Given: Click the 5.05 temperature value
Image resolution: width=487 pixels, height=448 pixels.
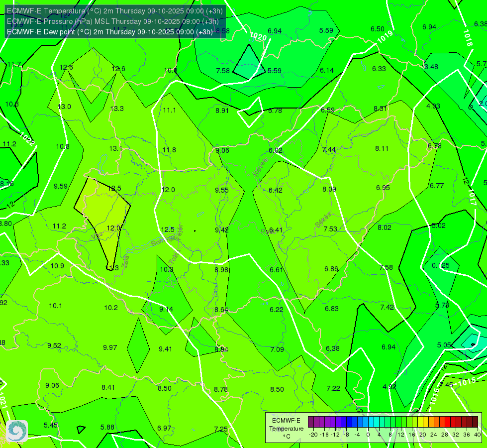Looking at the screenshot, I should coord(444,345).
